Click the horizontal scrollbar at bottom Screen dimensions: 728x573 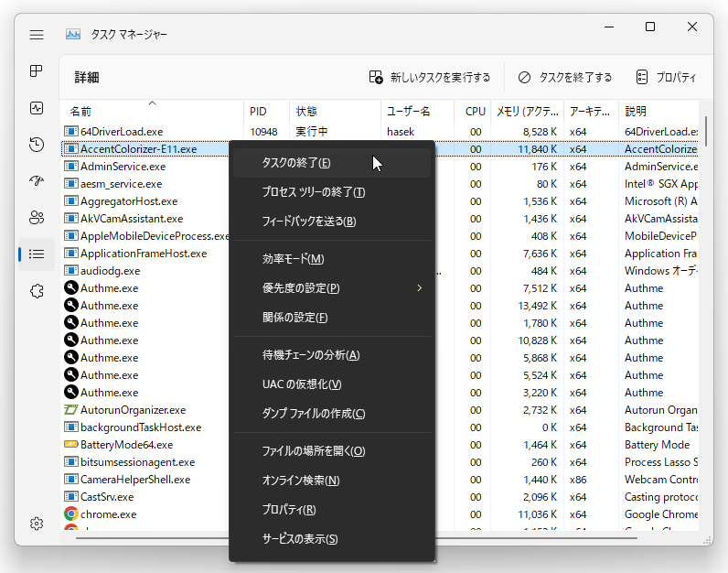(357, 538)
